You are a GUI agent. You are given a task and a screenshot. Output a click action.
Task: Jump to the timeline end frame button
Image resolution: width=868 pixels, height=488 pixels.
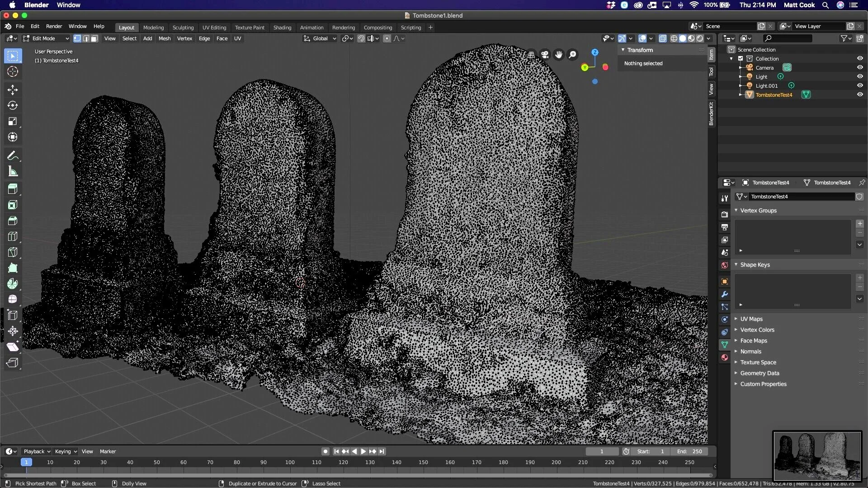click(x=382, y=451)
